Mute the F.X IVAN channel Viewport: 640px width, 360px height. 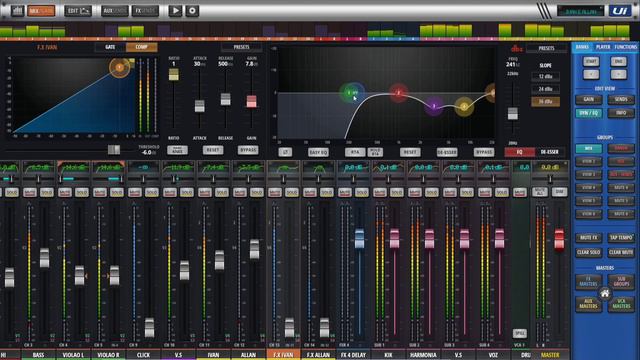pyautogui.click(x=275, y=192)
